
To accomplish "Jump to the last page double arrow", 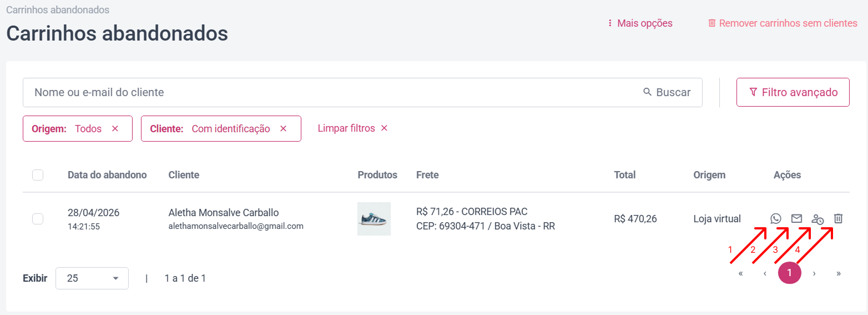I will click(838, 273).
